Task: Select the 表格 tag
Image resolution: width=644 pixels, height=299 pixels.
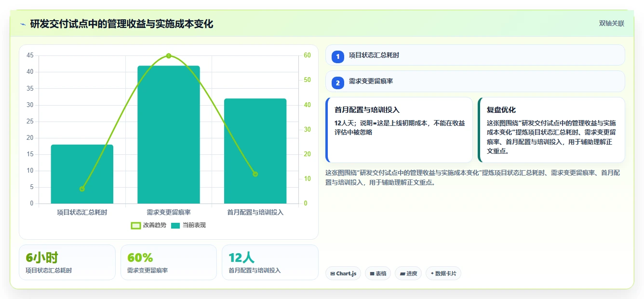Action: click(378, 273)
